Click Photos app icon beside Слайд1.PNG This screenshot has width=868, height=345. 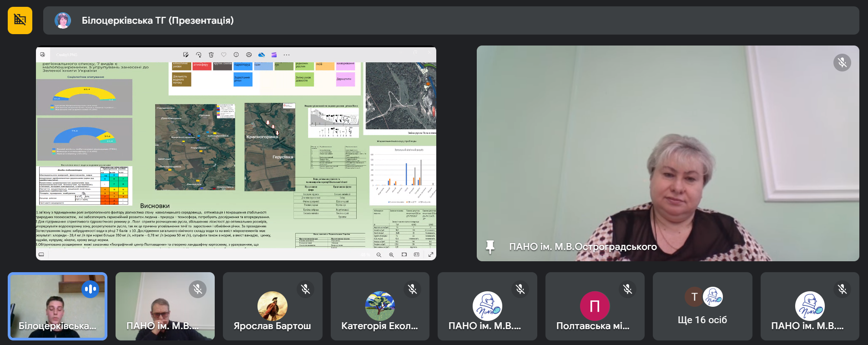[x=42, y=55]
